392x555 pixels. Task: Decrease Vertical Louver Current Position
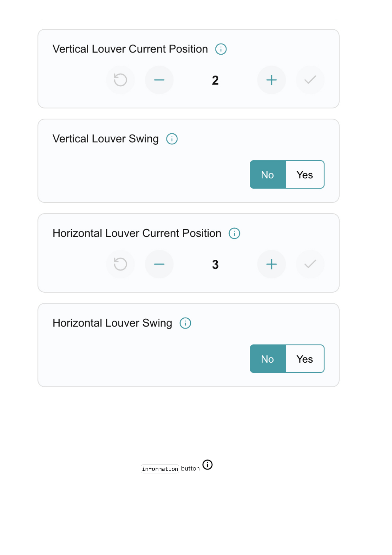[x=159, y=80]
